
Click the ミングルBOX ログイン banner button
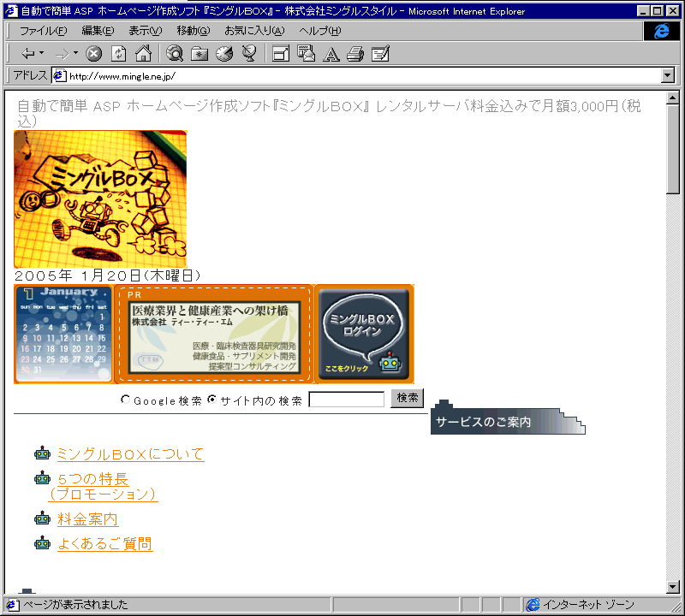point(365,334)
